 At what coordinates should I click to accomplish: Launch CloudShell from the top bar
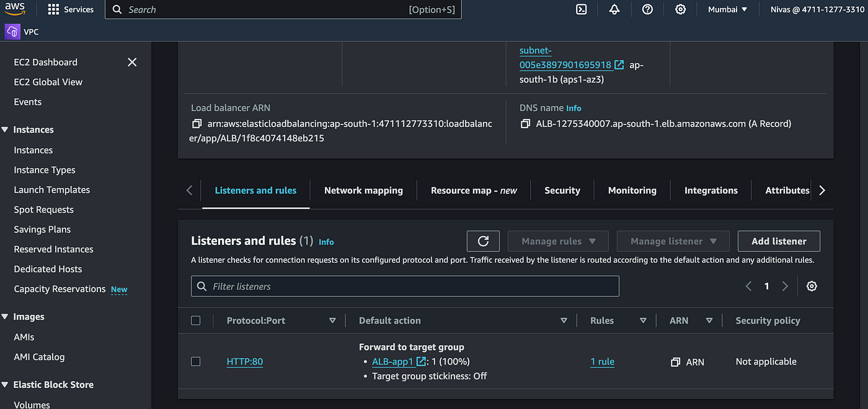[582, 9]
